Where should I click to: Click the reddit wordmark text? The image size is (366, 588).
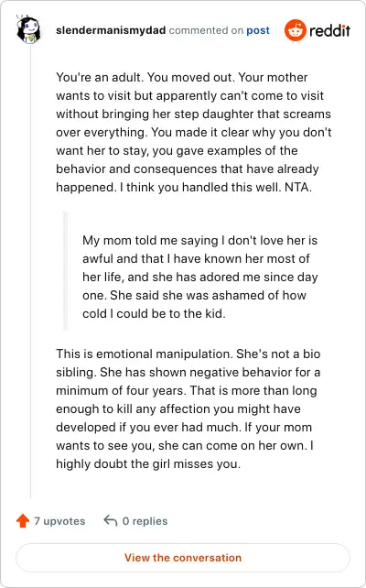pyautogui.click(x=329, y=30)
